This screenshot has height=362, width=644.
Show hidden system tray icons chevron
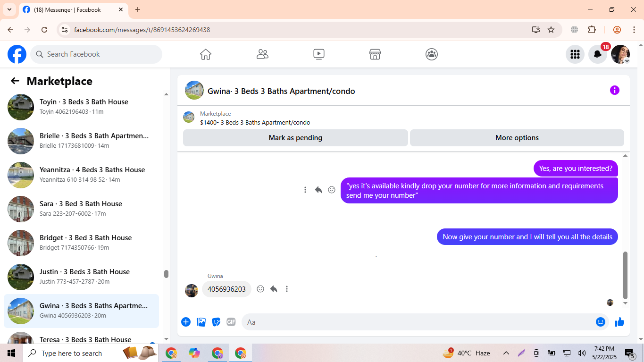506,353
